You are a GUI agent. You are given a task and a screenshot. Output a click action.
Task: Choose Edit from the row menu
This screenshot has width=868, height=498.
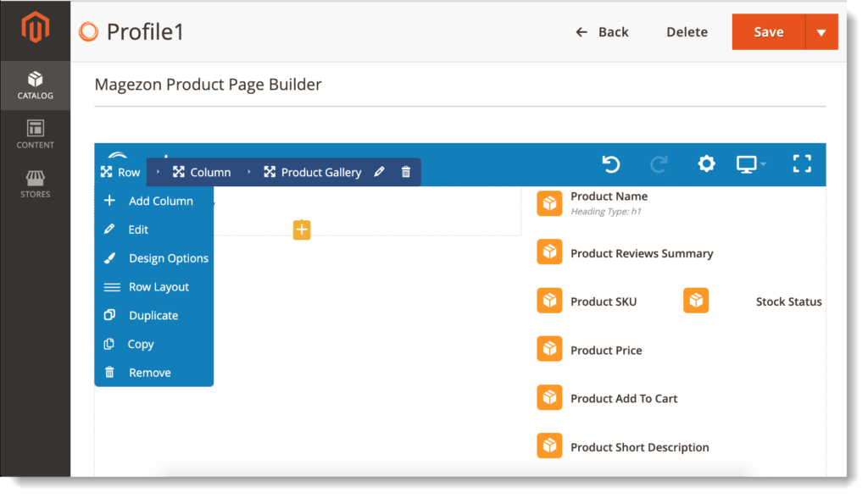pos(154,230)
